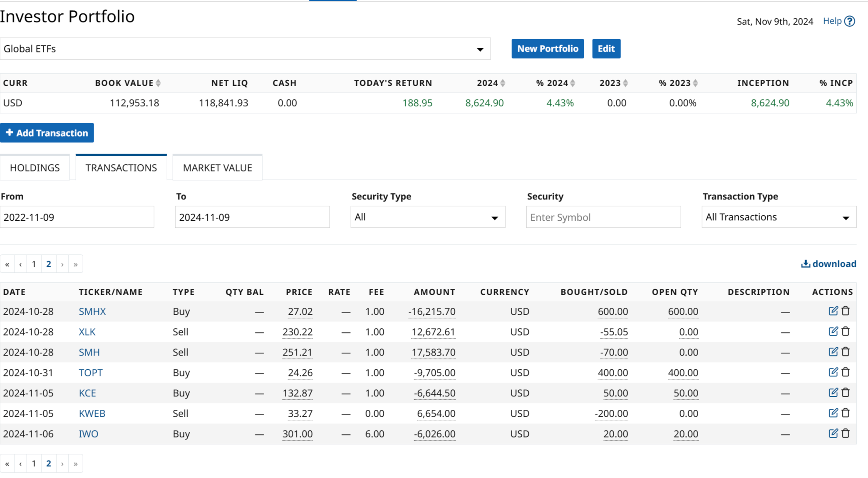
Task: Edit the SMHX buy transaction
Action: 833,311
